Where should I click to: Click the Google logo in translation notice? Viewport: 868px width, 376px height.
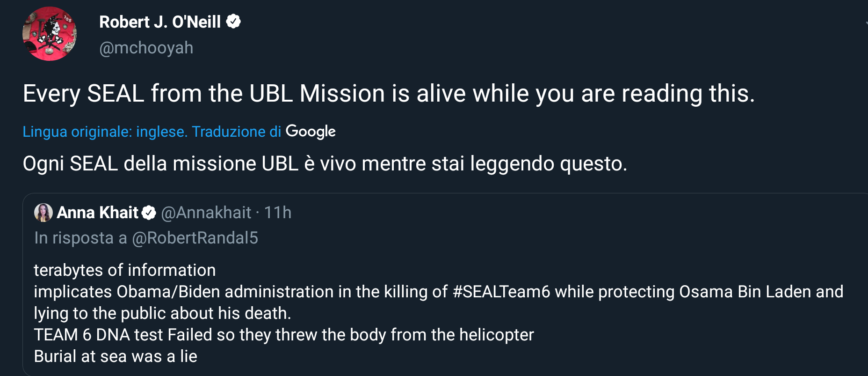(x=311, y=132)
